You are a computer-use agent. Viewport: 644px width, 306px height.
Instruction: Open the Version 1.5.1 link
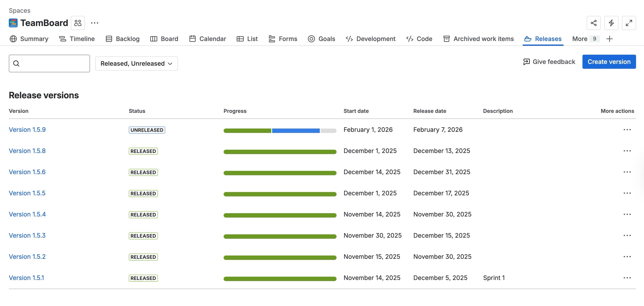pos(26,278)
